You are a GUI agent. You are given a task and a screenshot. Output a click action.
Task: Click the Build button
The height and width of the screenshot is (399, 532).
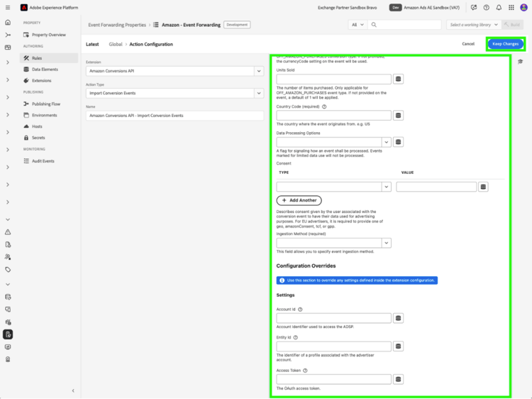[x=512, y=25]
